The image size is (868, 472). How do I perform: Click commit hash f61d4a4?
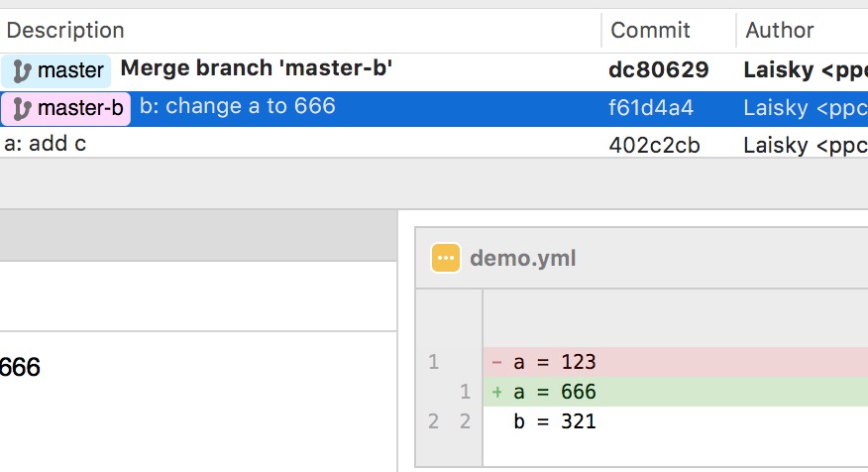651,108
